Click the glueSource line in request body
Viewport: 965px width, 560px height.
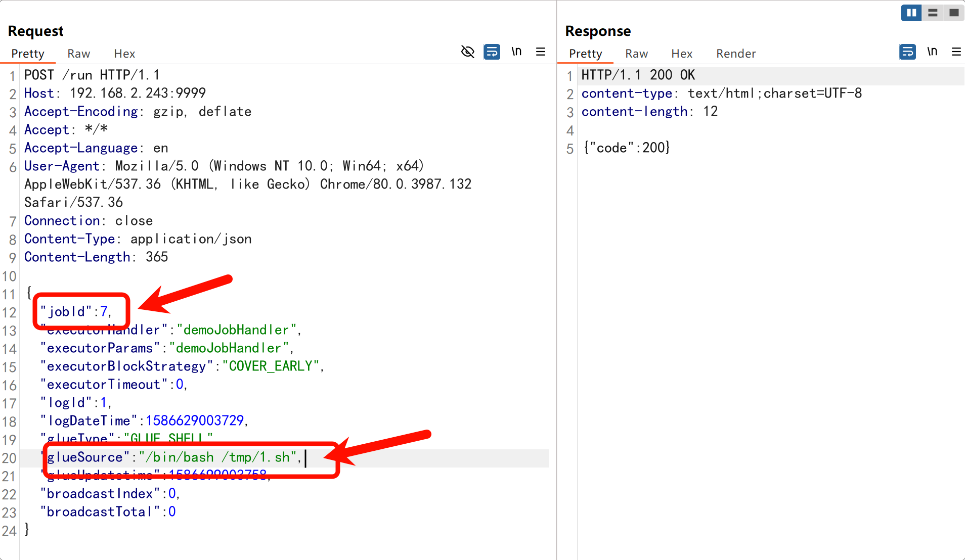[172, 457]
